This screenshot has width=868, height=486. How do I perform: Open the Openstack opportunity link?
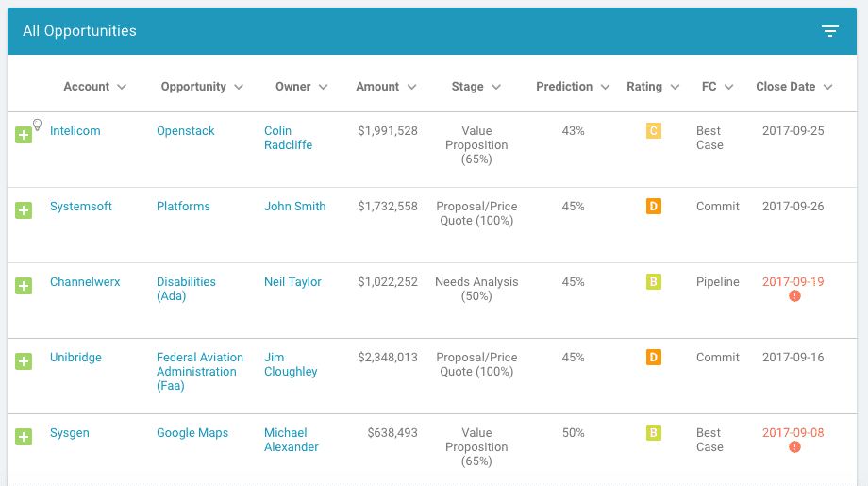click(x=185, y=131)
